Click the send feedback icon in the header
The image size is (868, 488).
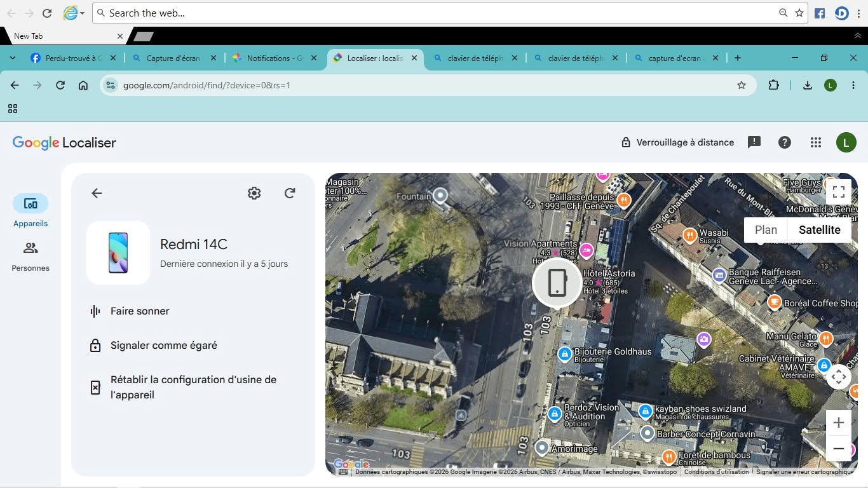point(754,142)
